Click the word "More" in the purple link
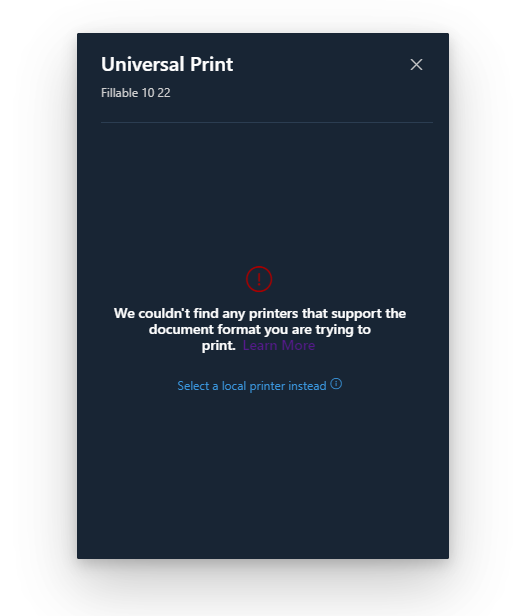This screenshot has width=522, height=616. click(x=299, y=345)
